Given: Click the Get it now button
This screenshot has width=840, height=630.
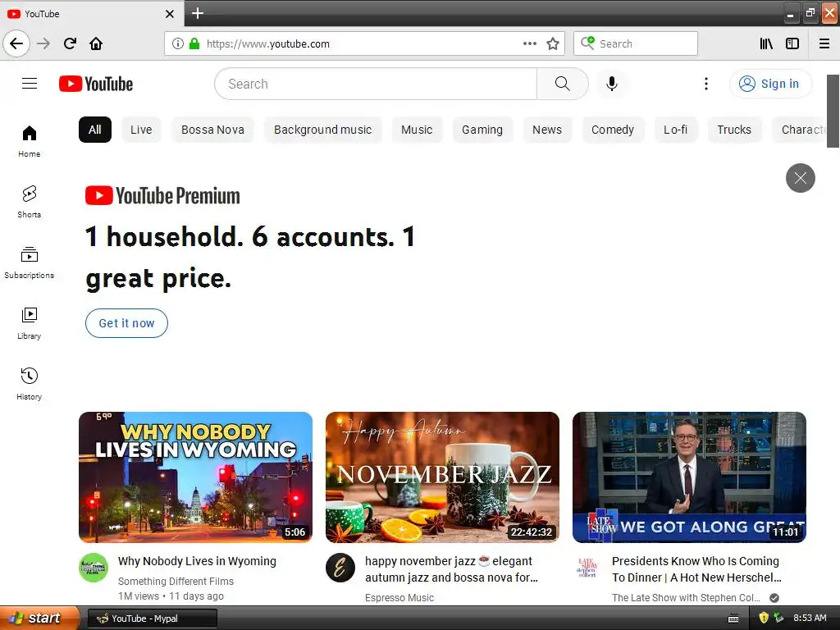Looking at the screenshot, I should 126,323.
